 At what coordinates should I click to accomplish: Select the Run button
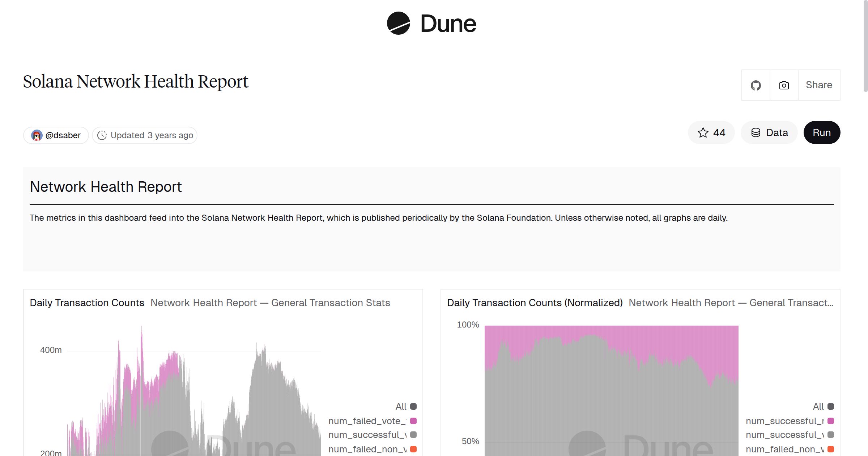[822, 132]
